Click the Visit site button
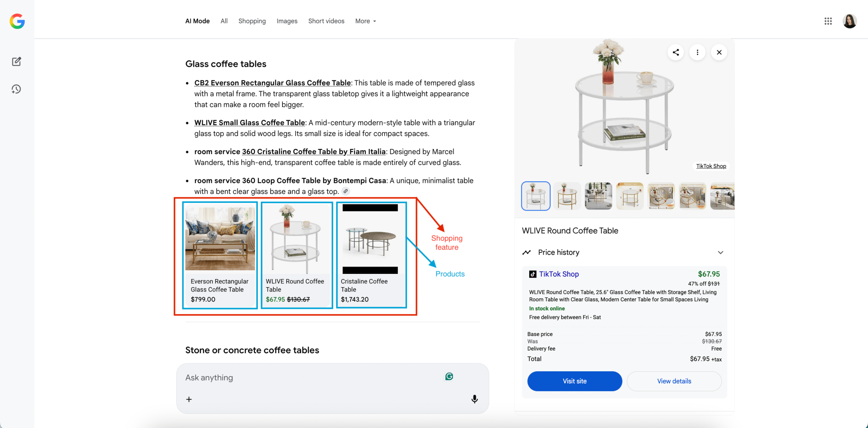868x428 pixels. 574,381
